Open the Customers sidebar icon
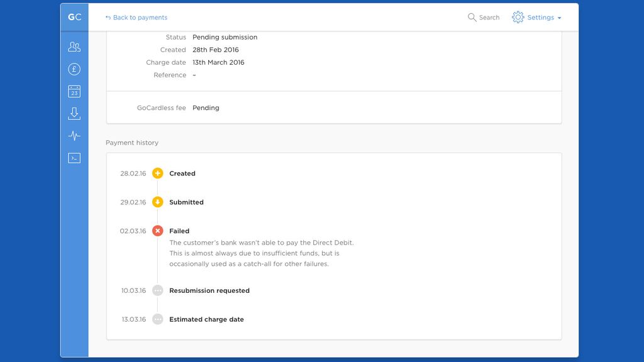This screenshot has width=644, height=362. click(x=74, y=47)
